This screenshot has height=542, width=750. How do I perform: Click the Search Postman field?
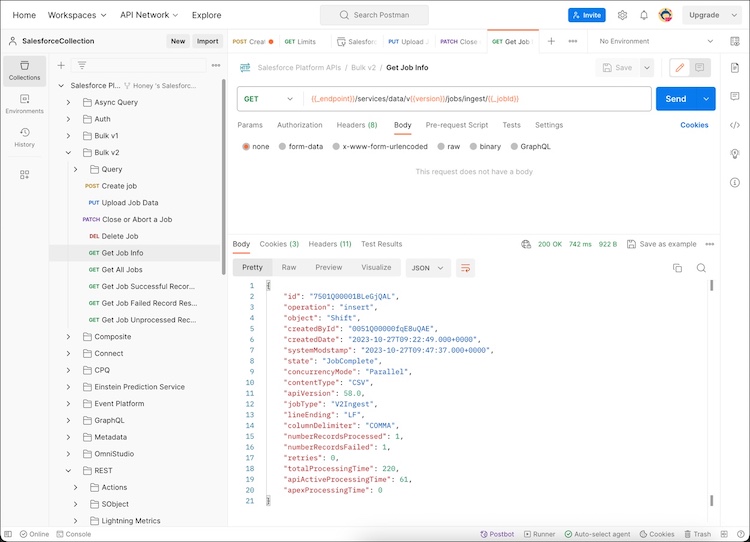[375, 15]
